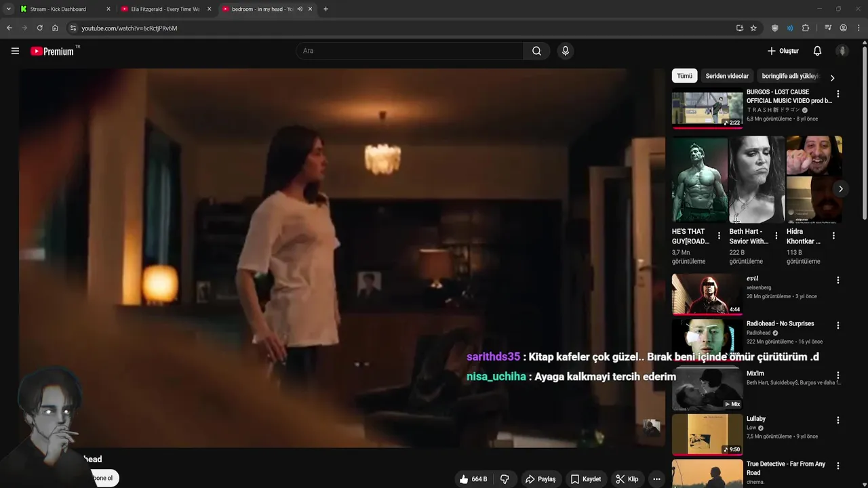
Task: Select the boringlife adlı yükleyici chip
Action: click(790, 76)
